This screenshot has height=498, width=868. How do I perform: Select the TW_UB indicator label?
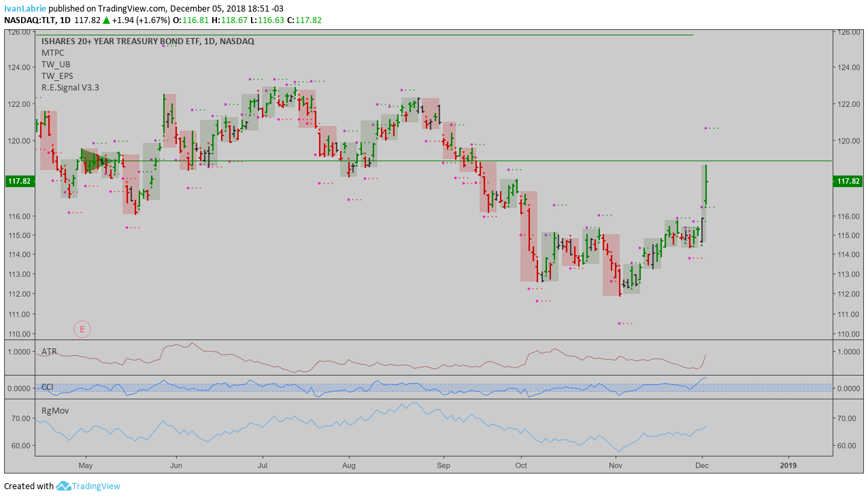[56, 64]
